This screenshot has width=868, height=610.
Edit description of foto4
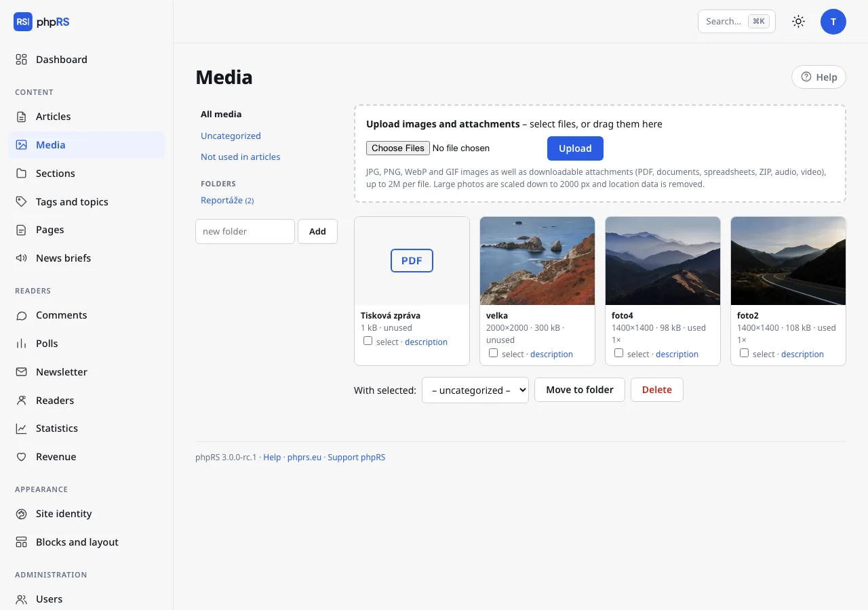[x=677, y=354]
